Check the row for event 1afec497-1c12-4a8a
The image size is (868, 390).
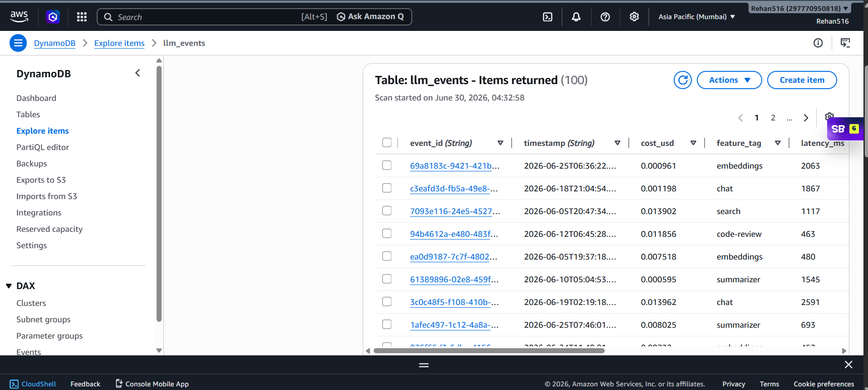(387, 325)
